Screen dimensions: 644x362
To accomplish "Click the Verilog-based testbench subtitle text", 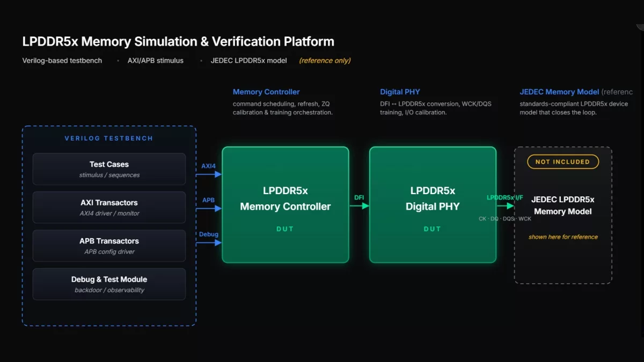I will coord(62,61).
